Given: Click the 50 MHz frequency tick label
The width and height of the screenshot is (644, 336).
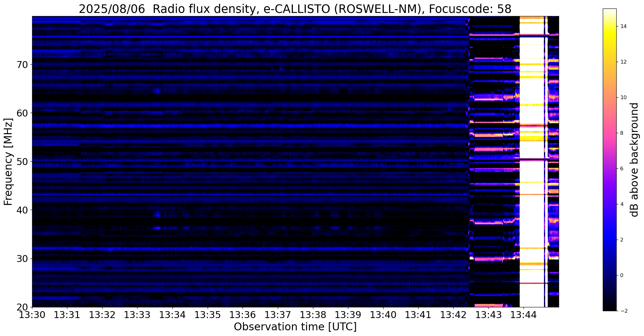Looking at the screenshot, I should (x=23, y=162).
